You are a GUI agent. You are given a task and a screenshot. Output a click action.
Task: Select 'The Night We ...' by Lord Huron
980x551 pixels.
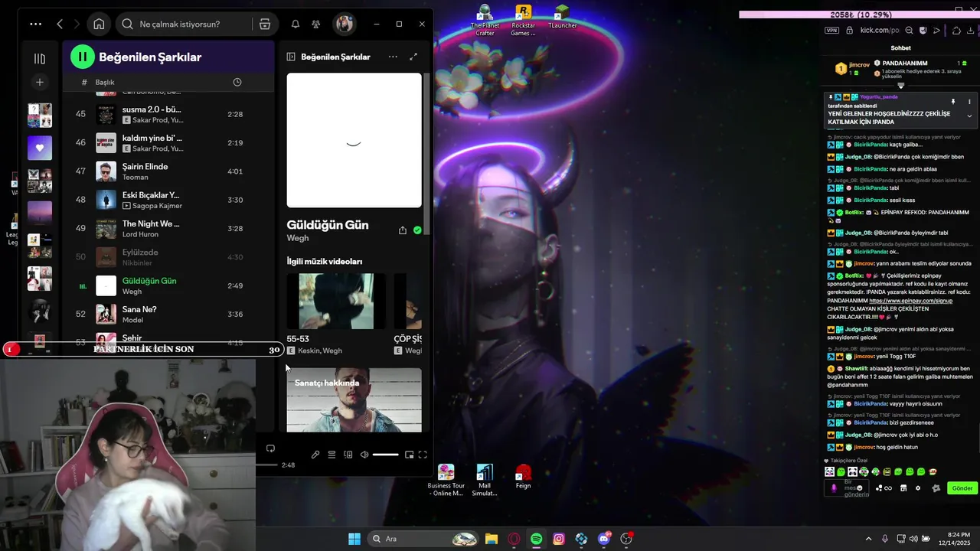point(168,228)
